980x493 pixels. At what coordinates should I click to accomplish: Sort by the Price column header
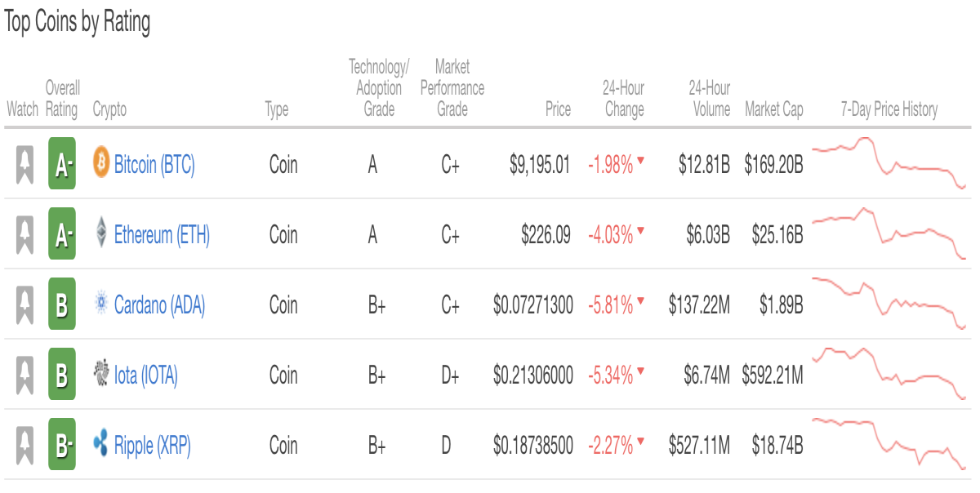coord(559,109)
